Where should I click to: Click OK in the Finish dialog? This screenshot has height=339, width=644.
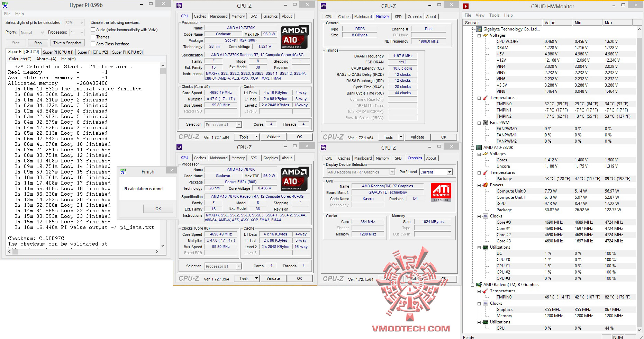coord(158,209)
